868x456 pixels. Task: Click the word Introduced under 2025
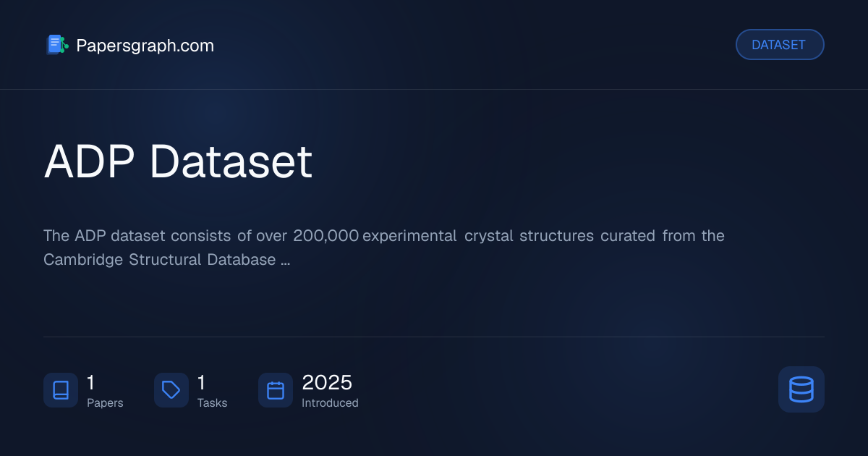coord(330,403)
